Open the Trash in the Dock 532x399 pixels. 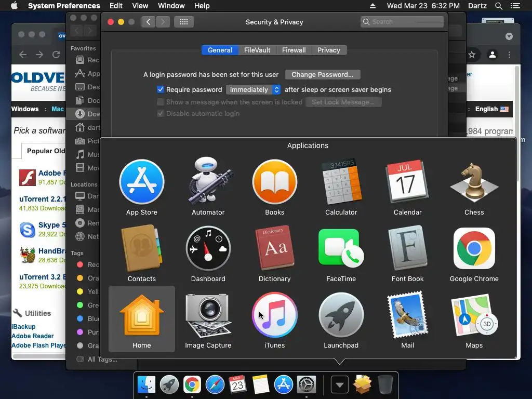(x=385, y=384)
